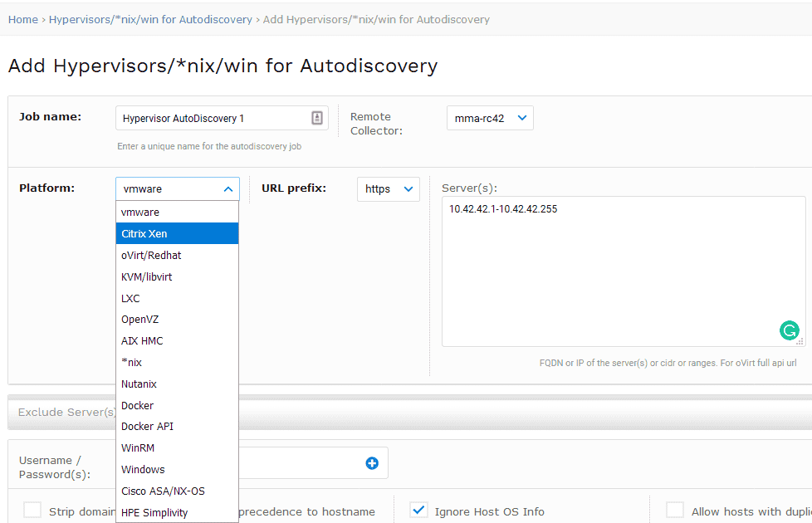Choose KVM/libvirt platform option
Viewport: 812px width, 523px height.
177,277
